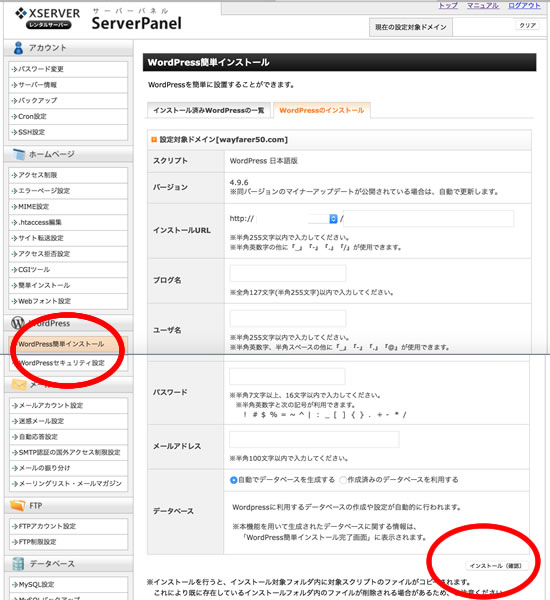Image resolution: width=550 pixels, height=600 pixels.
Task: Focus the ユーザ名 input field
Action: (288, 318)
